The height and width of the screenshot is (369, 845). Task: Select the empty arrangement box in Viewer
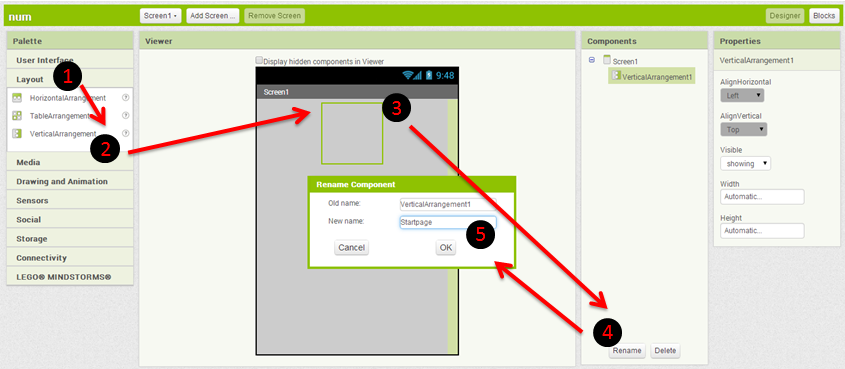[x=352, y=133]
